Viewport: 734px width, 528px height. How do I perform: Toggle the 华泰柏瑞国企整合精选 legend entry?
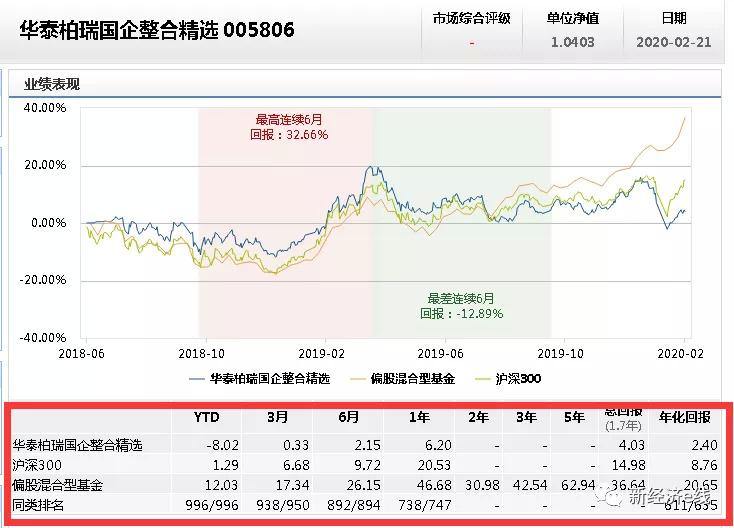pos(260,378)
